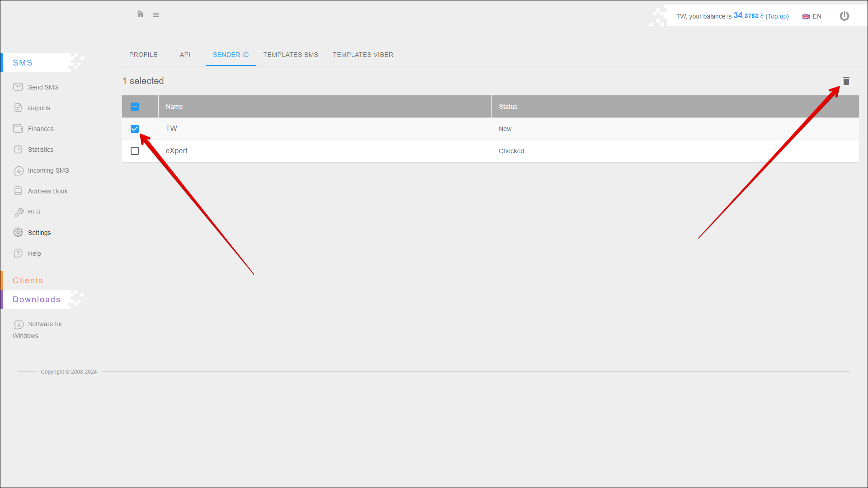Check the eXpert sender checkbox
The height and width of the screenshot is (488, 868).
click(135, 151)
